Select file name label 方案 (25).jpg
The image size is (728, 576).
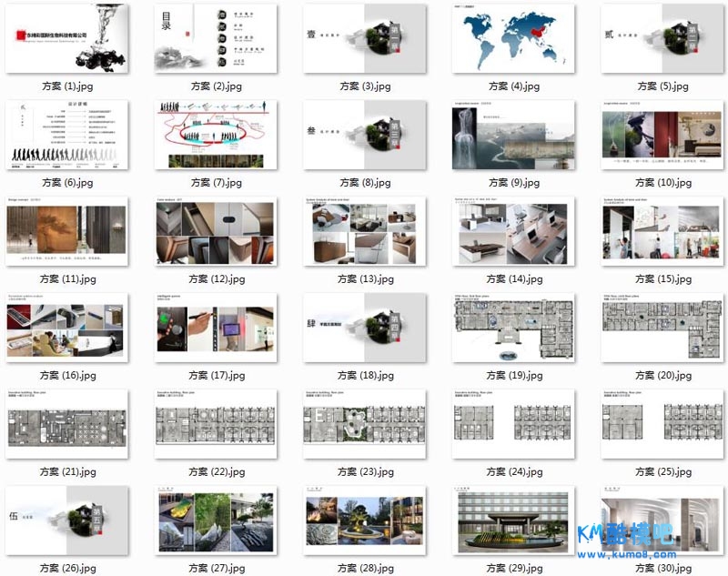pyautogui.click(x=662, y=472)
